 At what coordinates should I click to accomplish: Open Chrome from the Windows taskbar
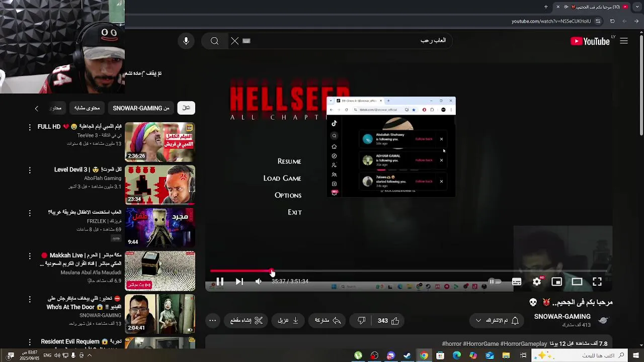[424, 355]
